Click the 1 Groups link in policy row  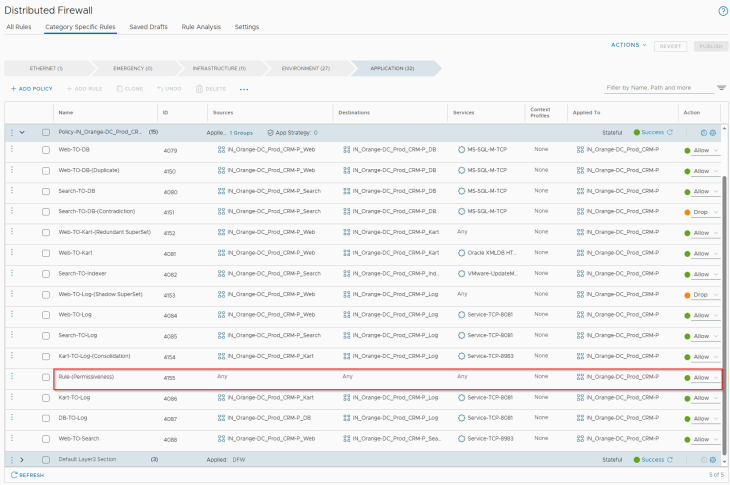(x=241, y=132)
